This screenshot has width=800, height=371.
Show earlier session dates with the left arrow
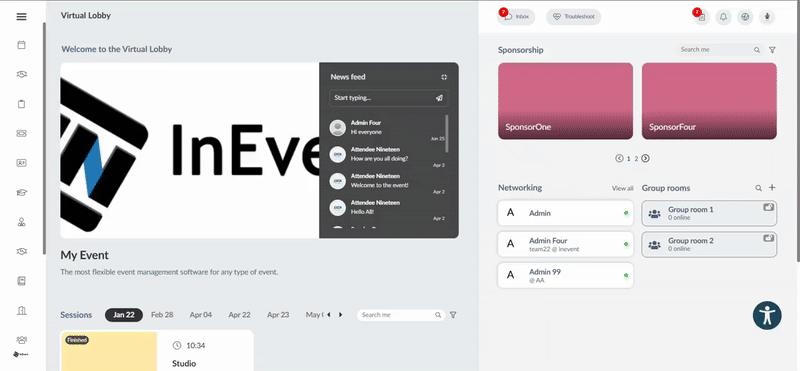pyautogui.click(x=328, y=315)
